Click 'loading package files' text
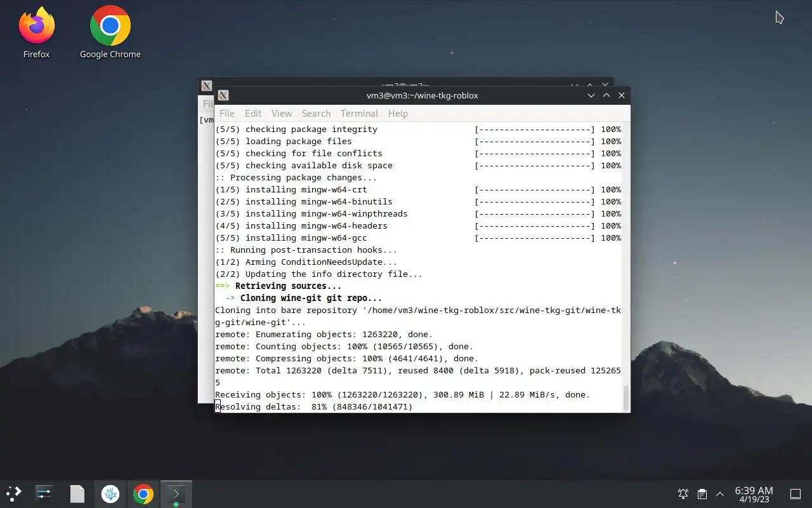The height and width of the screenshot is (508, 812). (298, 141)
